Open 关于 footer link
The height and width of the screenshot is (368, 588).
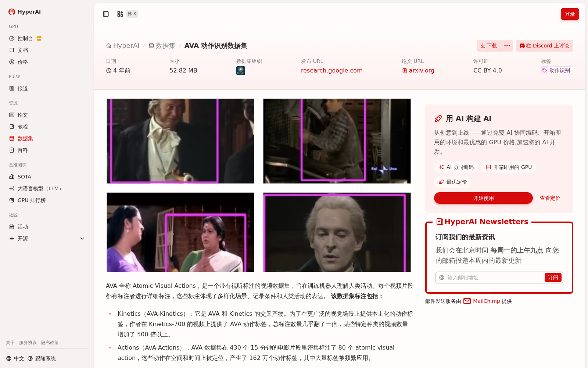(x=10, y=343)
